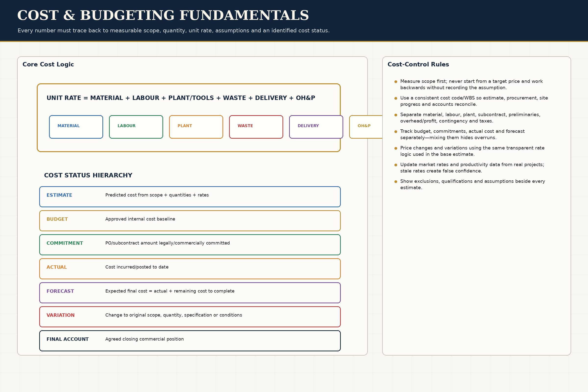Click the 'Core Cost Logic' heading
Image resolution: width=588 pixels, height=392 pixels.
48,64
